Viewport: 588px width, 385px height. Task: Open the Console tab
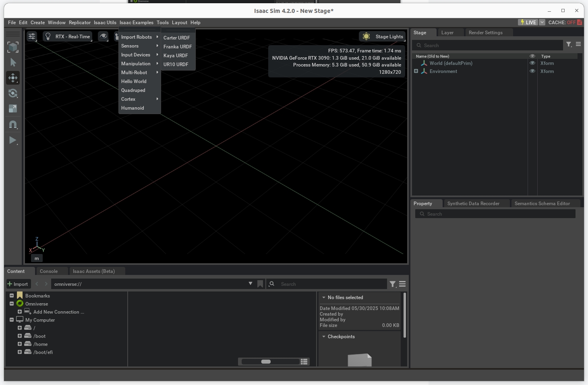(x=49, y=271)
